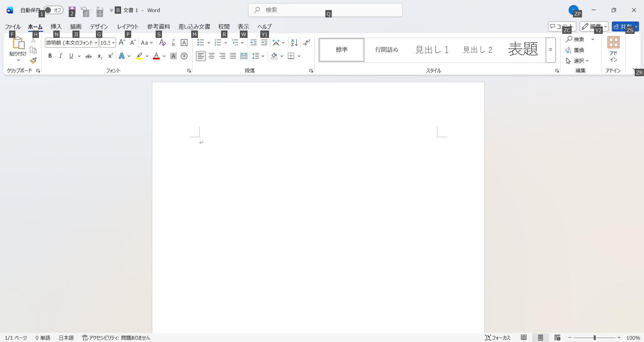Click the Format Painter brush icon
The height and width of the screenshot is (342, 644).
(33, 61)
